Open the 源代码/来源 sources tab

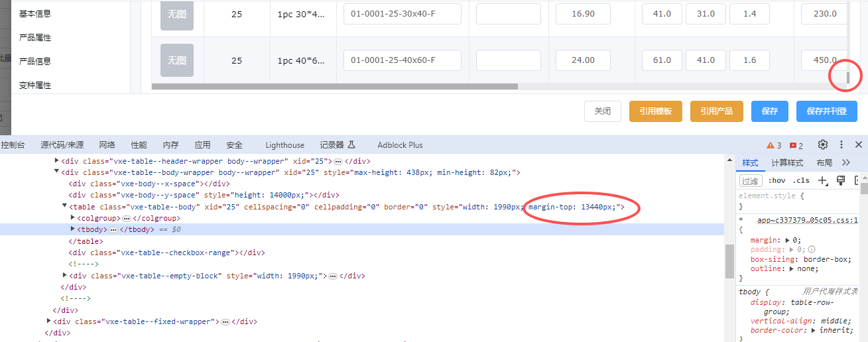pos(62,145)
